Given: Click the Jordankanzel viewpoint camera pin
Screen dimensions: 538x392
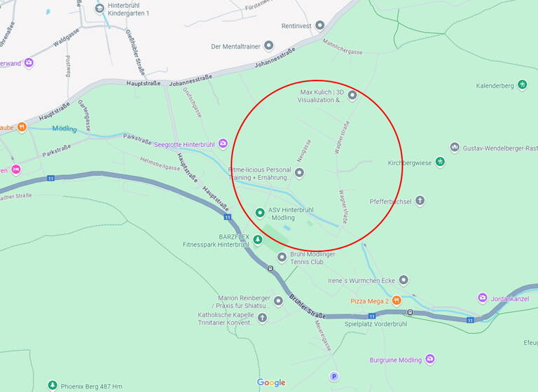Looking at the screenshot, I should coord(483,297).
